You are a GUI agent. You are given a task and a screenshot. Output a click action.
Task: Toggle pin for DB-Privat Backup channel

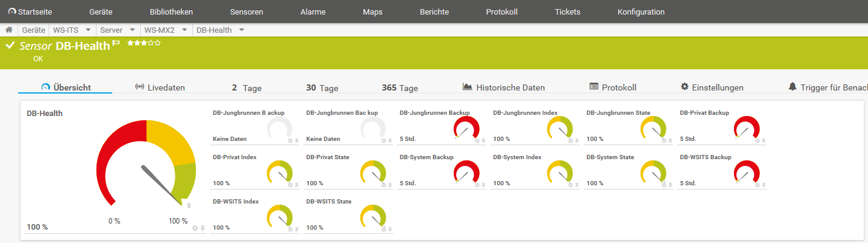[764, 140]
